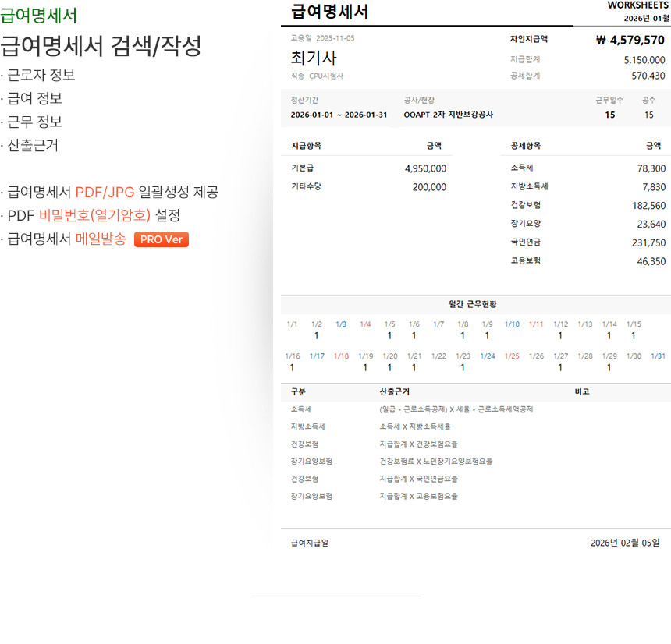Click the orange PRO Ver badge
Screen dimensions: 671x644
(162, 239)
